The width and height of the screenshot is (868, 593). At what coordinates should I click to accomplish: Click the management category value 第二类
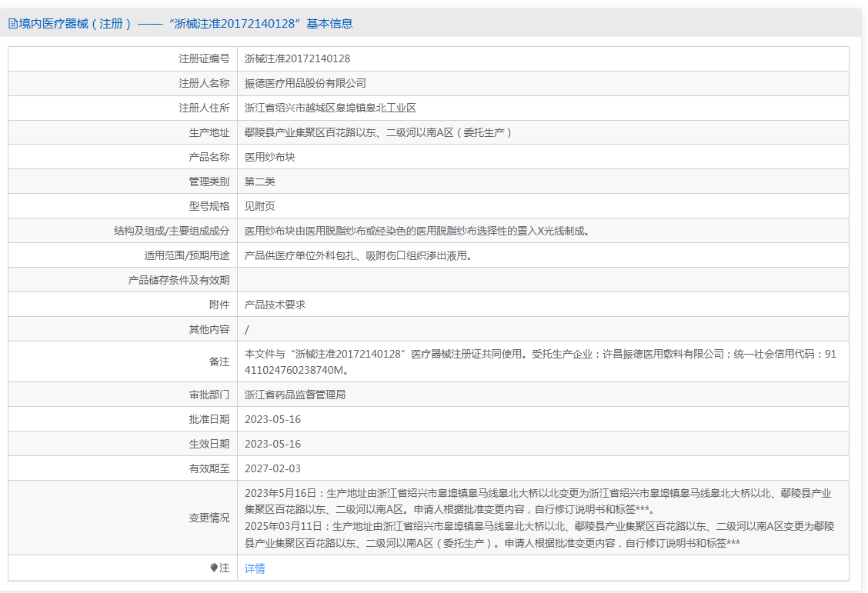coord(259,182)
